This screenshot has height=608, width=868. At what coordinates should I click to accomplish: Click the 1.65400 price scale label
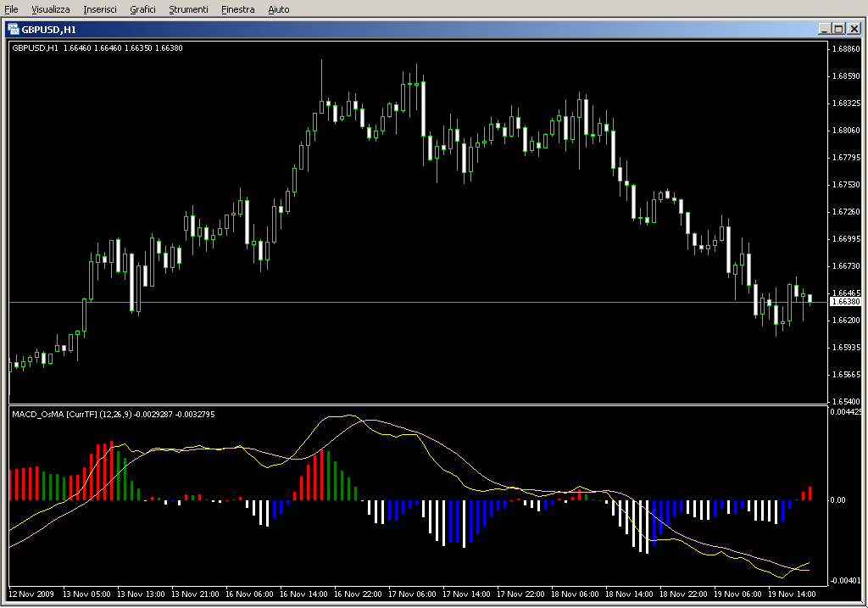pos(847,401)
